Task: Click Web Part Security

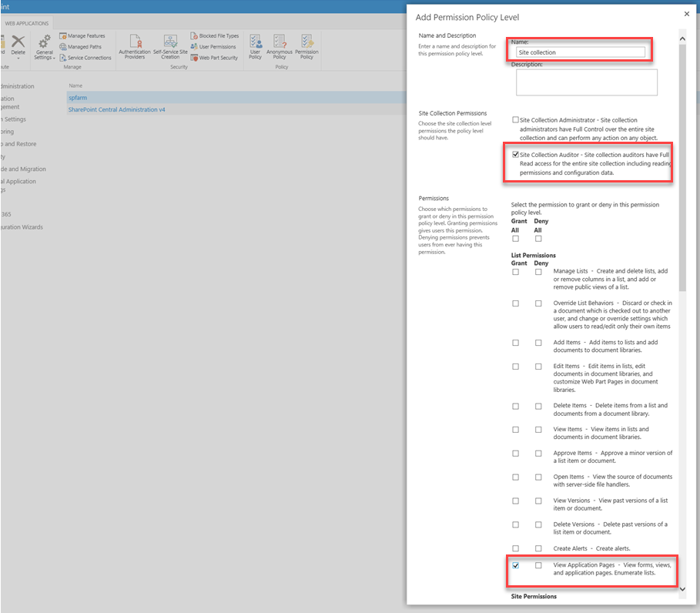Action: 214,58
